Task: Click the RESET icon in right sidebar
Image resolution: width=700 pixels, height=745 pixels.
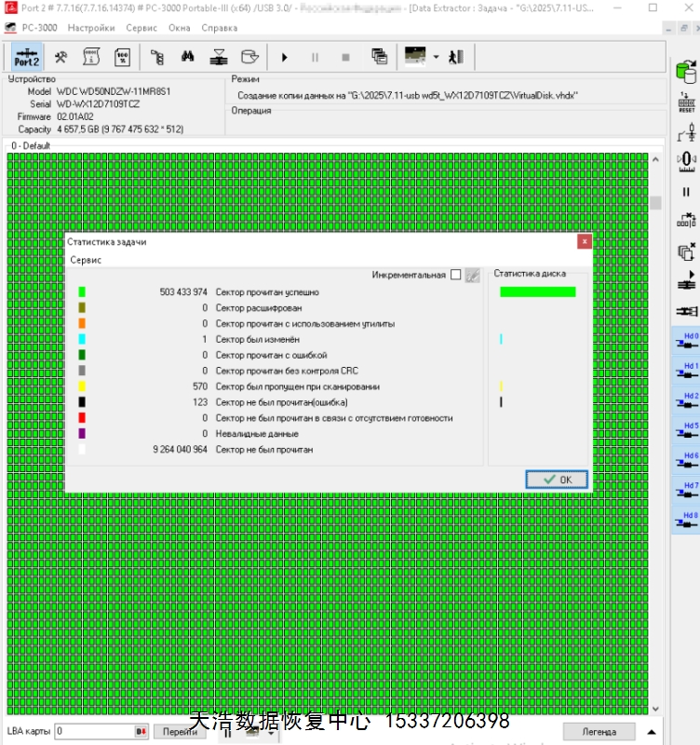Action: click(x=687, y=102)
